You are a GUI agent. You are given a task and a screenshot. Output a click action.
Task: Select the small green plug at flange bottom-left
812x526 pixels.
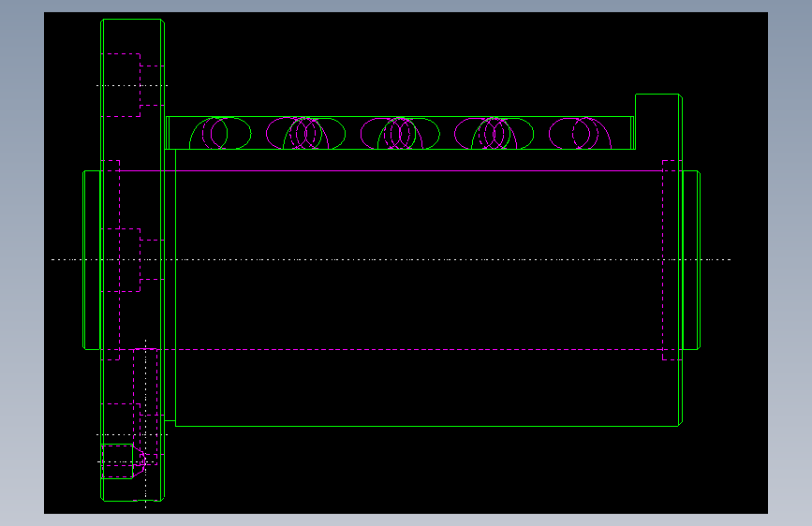click(x=117, y=461)
